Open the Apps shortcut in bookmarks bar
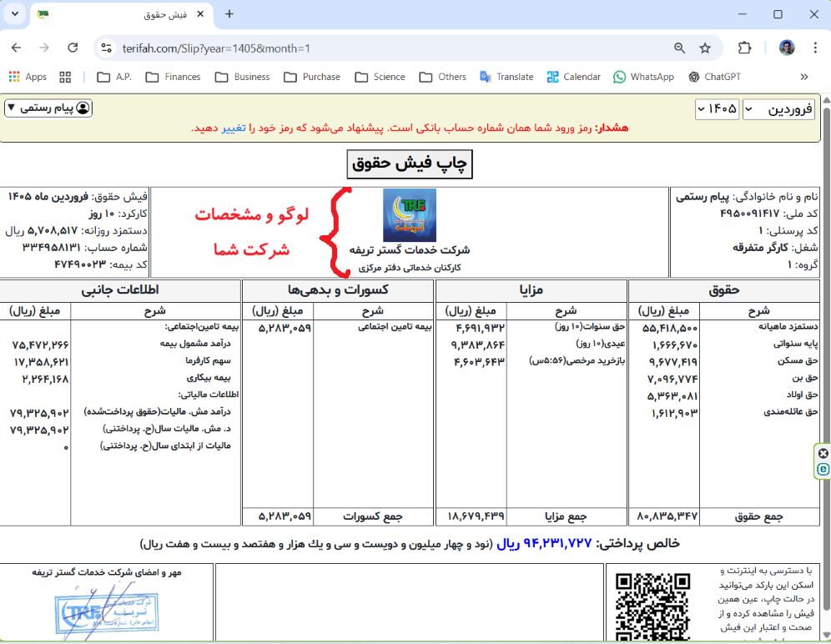Screen dimensions: 831x644 point(28,77)
